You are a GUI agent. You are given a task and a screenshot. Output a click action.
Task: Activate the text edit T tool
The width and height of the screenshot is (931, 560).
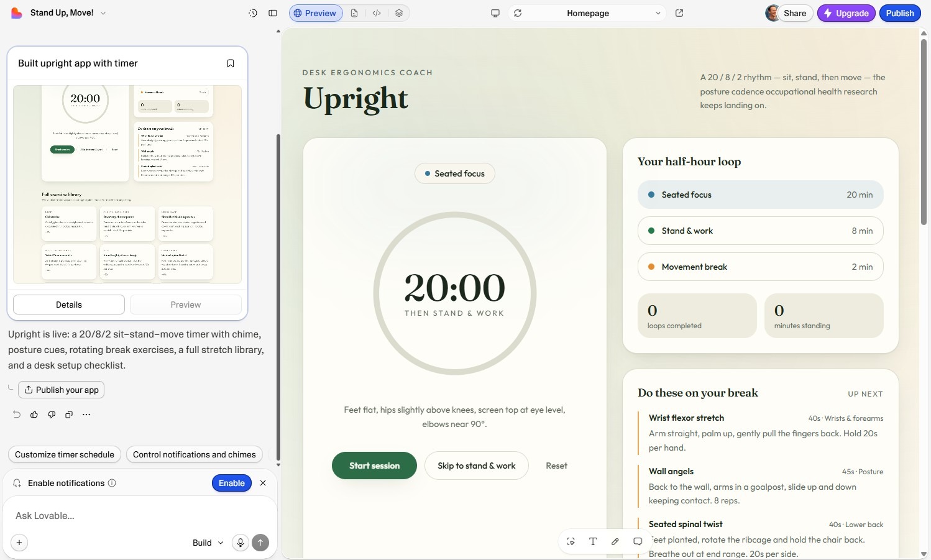593,541
